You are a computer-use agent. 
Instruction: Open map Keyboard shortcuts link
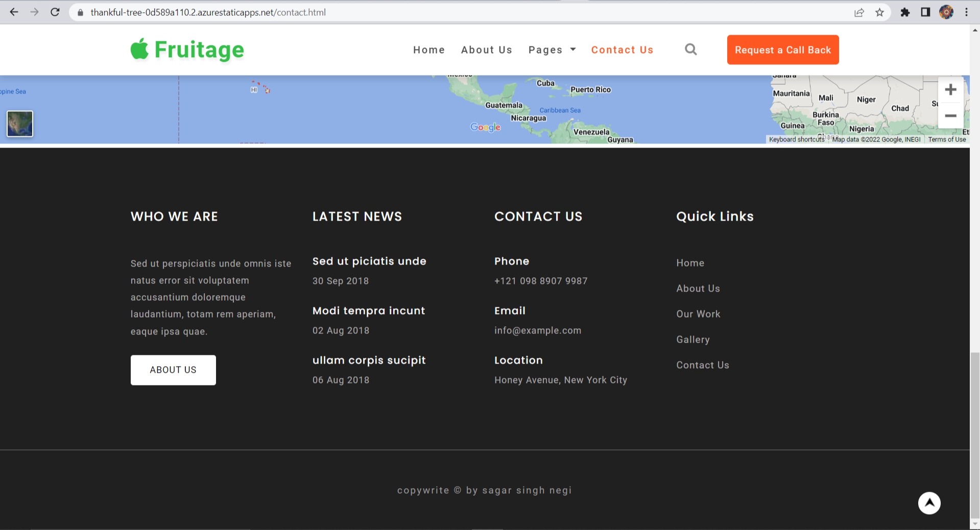point(797,139)
